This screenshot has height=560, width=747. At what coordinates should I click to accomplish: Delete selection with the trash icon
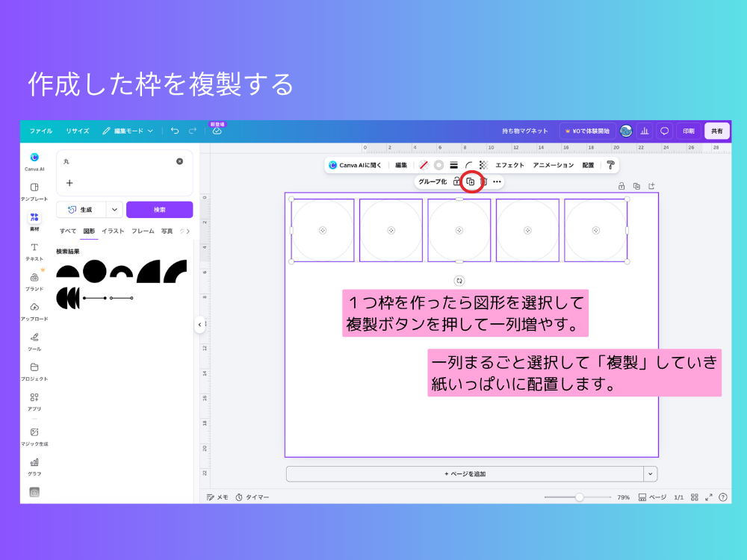[485, 181]
